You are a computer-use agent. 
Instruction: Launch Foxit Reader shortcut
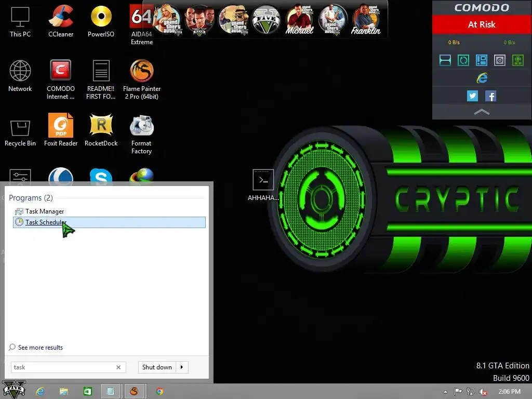[x=61, y=131]
